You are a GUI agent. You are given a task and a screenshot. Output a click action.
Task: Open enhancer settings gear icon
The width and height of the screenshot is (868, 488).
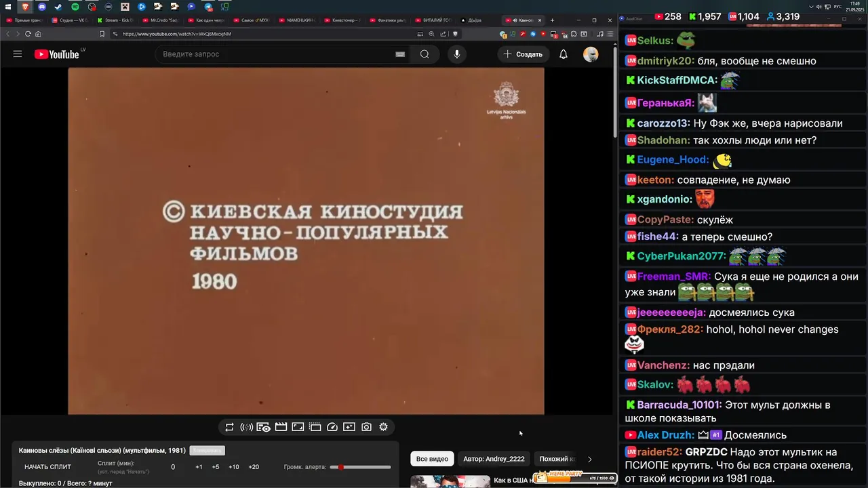click(383, 427)
